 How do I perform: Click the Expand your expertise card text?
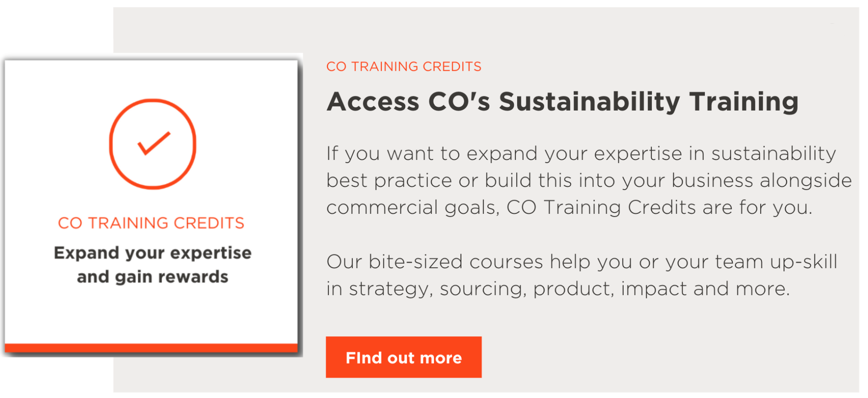(153, 265)
